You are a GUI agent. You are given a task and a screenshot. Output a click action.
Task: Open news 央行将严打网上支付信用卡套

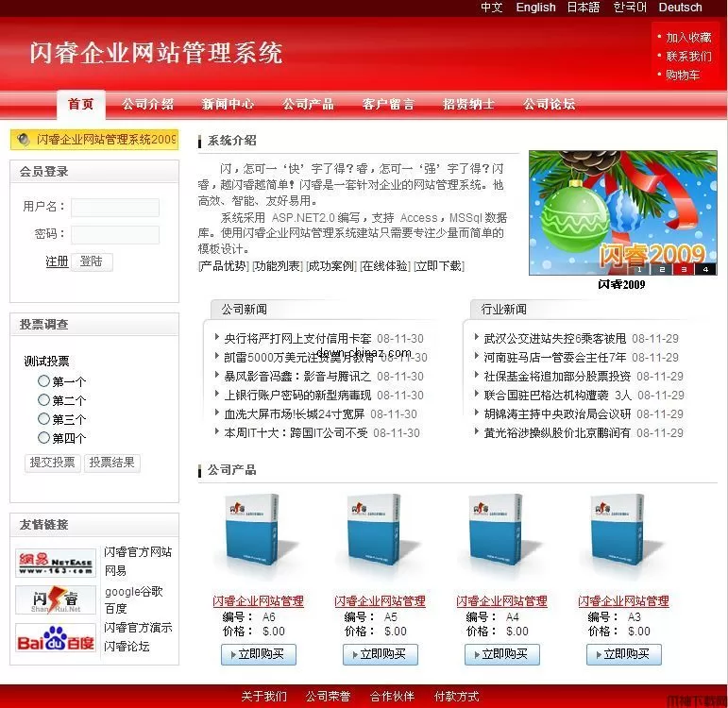pos(297,339)
